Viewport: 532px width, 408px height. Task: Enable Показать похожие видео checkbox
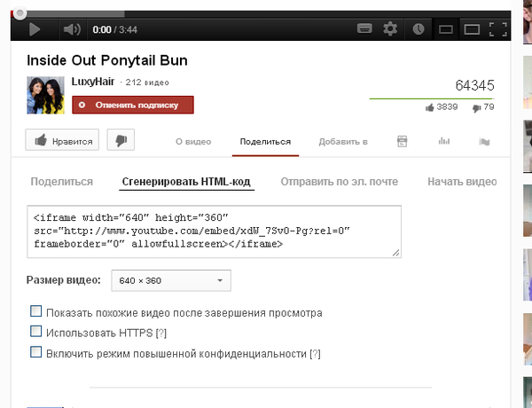pyautogui.click(x=36, y=312)
